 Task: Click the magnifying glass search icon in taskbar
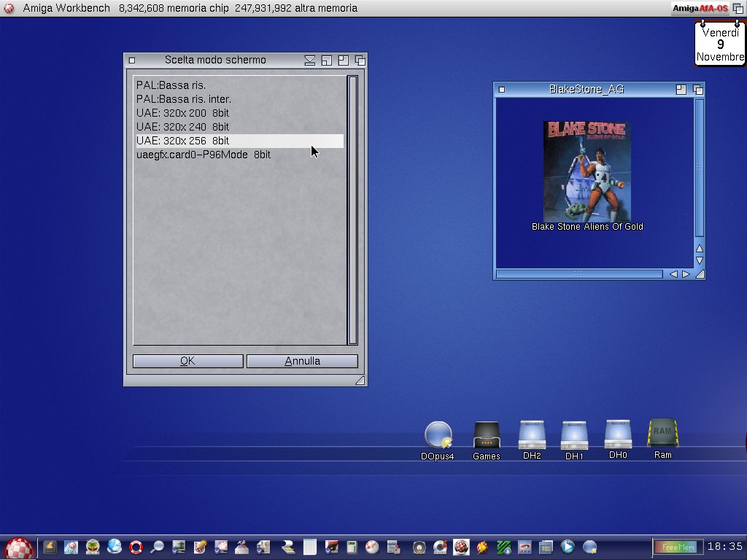(x=157, y=547)
